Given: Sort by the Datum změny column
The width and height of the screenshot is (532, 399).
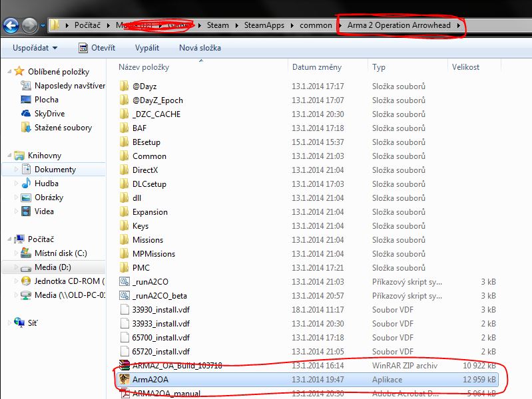Looking at the screenshot, I should pyautogui.click(x=328, y=66).
